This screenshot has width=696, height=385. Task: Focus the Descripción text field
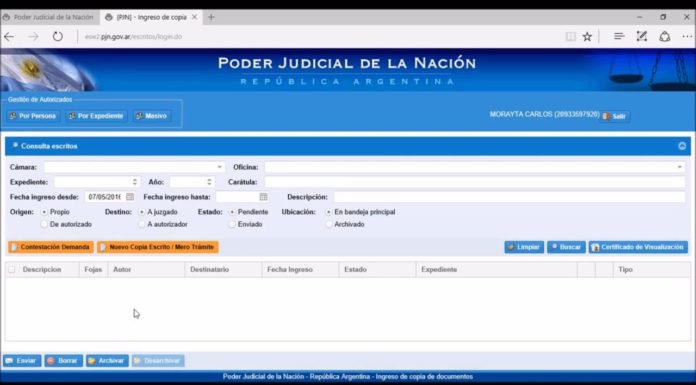point(509,197)
